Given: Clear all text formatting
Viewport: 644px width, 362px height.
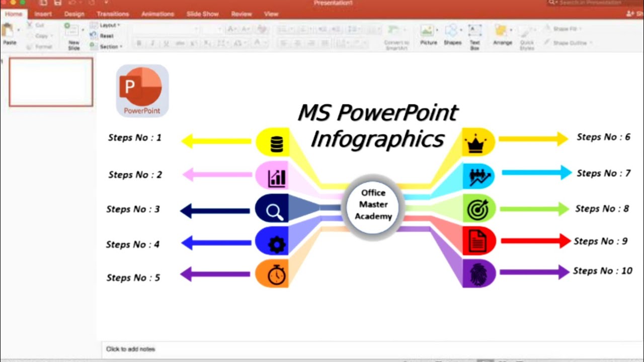Looking at the screenshot, I should pos(262,29).
